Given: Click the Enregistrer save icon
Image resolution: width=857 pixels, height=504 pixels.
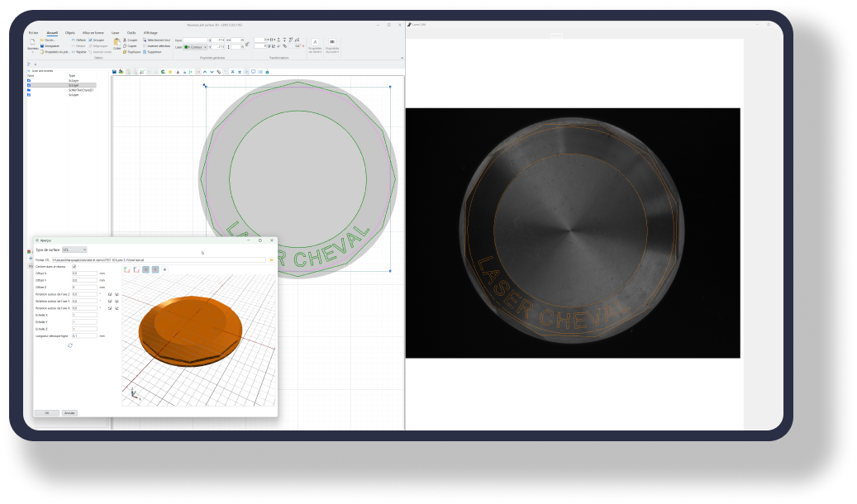Looking at the screenshot, I should (43, 45).
